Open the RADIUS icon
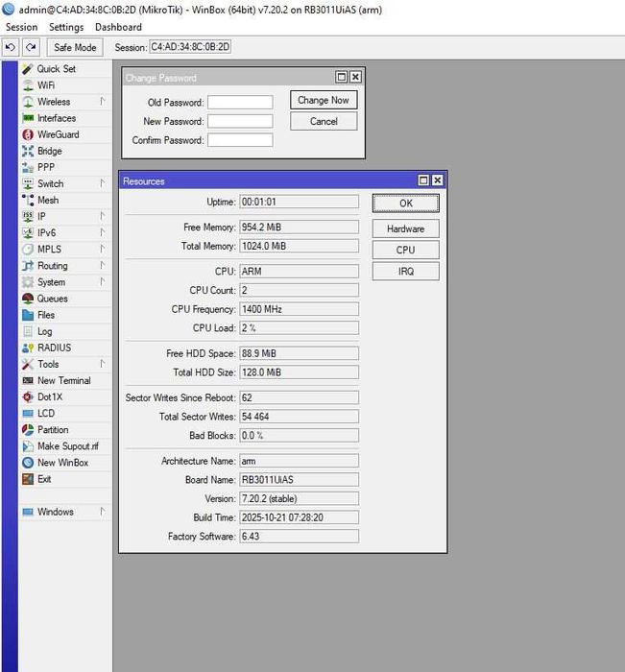625x672 pixels. tap(28, 348)
